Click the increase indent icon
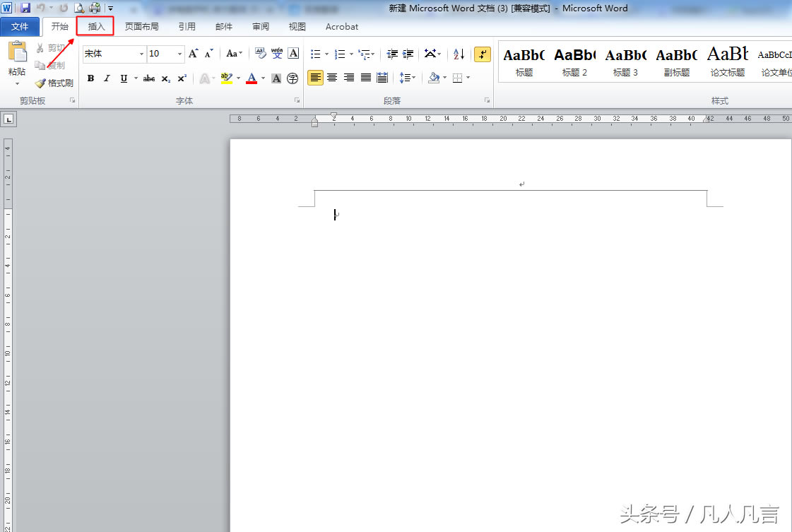Viewport: 792px width, 532px height. (x=408, y=54)
